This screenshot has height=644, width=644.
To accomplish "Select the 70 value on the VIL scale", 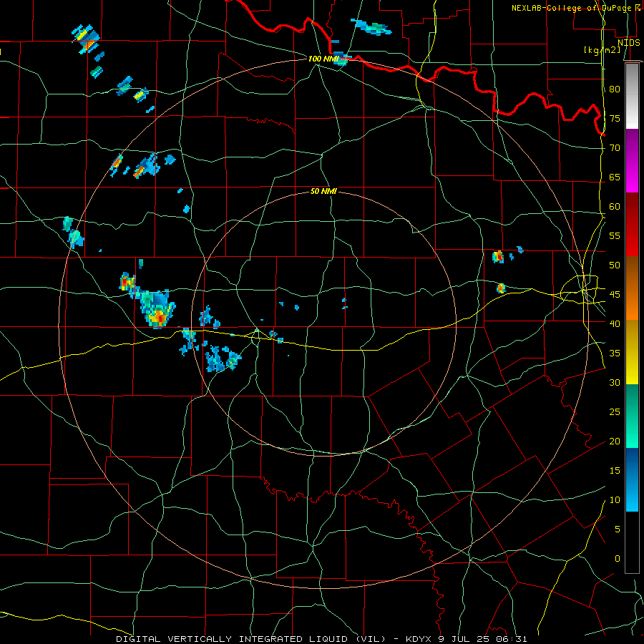I will (615, 148).
